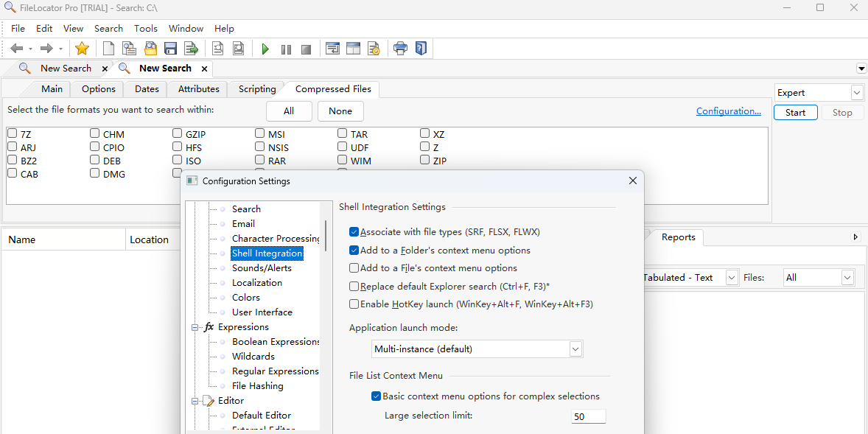Click the Configuration link

point(728,111)
